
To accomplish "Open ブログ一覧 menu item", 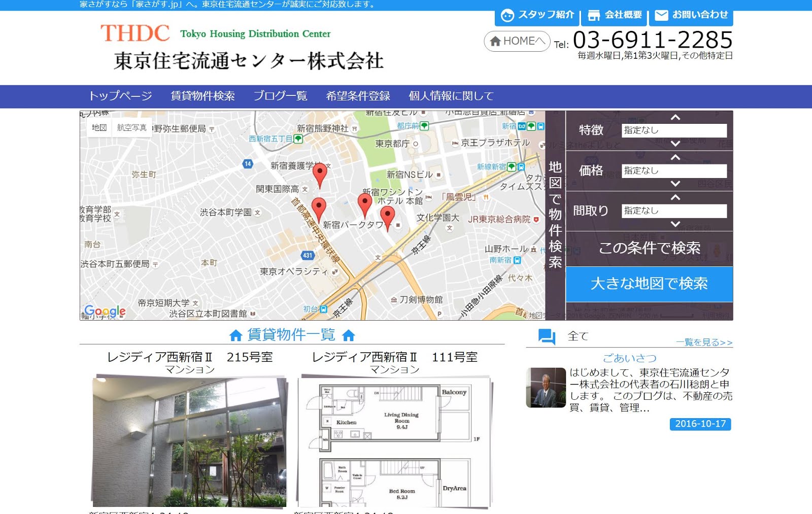I will [x=280, y=96].
